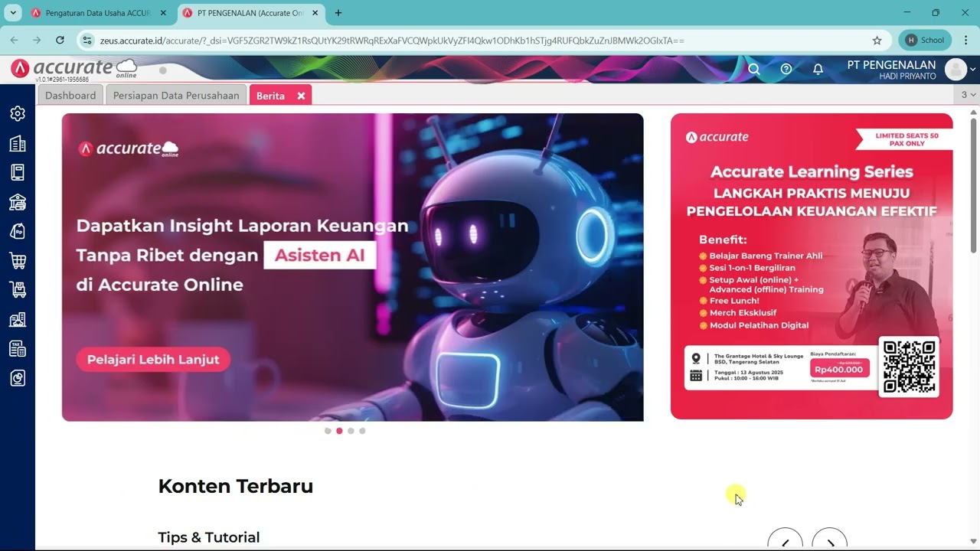Open the Cash & Bank module icon

click(x=18, y=202)
